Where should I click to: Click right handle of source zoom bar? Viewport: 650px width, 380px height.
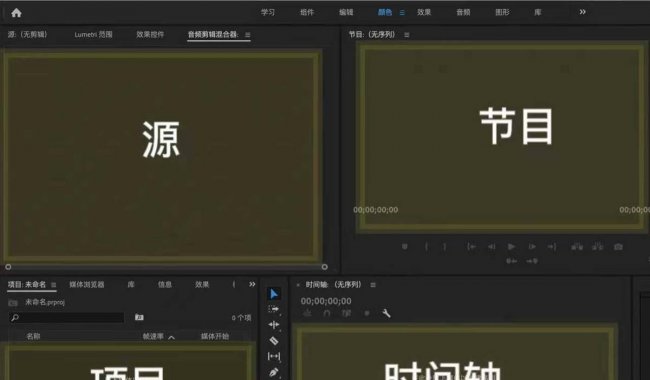pos(325,267)
